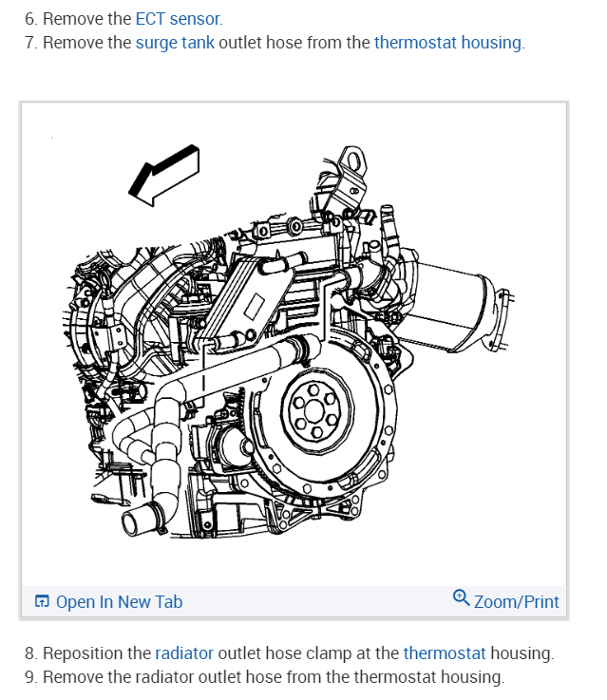Click the black direction arrow in the diagram
Image resolution: width=607 pixels, height=700 pixels.
[x=163, y=175]
